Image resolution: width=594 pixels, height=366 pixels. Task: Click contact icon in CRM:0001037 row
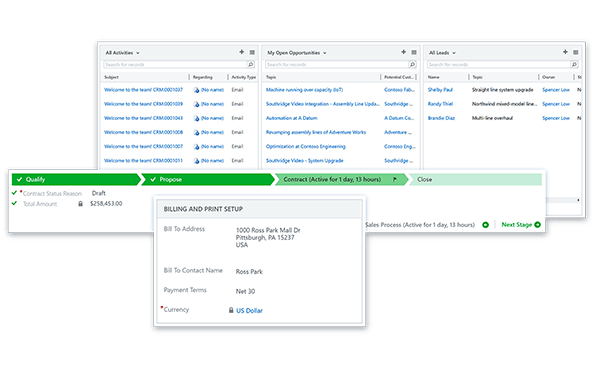point(196,90)
